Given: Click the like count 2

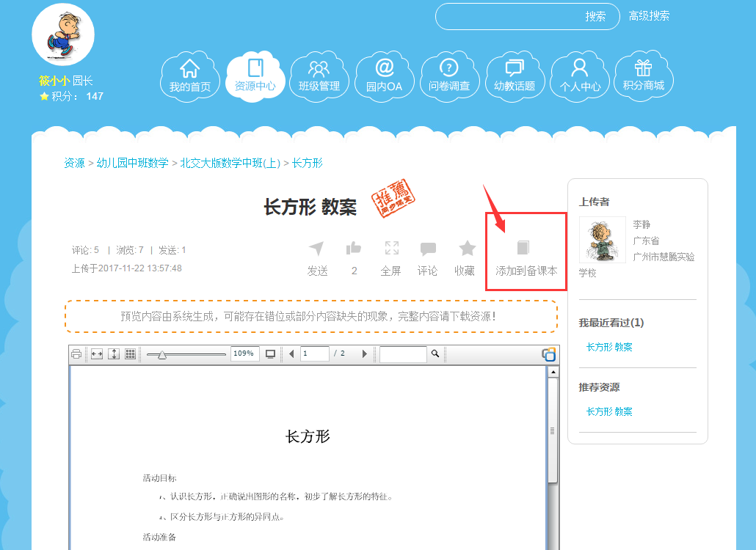Looking at the screenshot, I should click(355, 271).
